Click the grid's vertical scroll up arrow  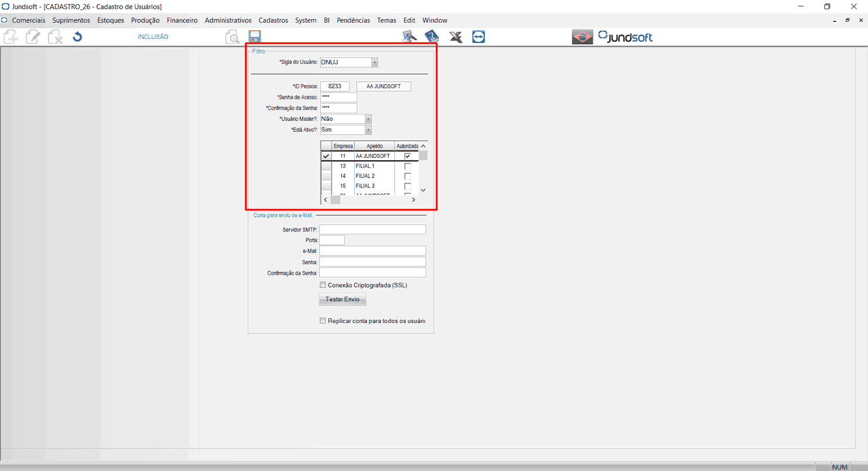(423, 146)
